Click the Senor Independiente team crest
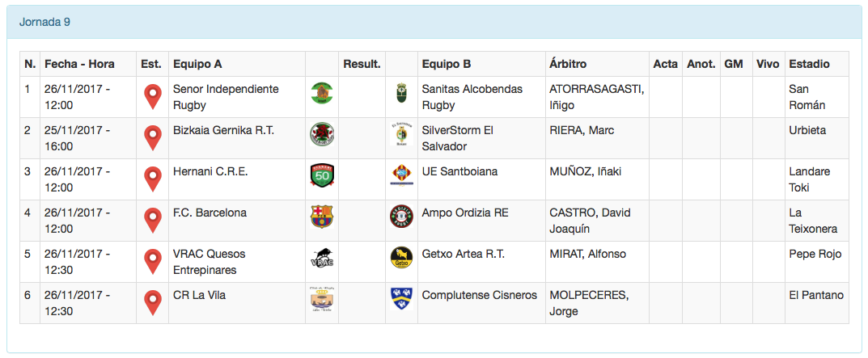This screenshot has width=868, height=358. (x=322, y=93)
